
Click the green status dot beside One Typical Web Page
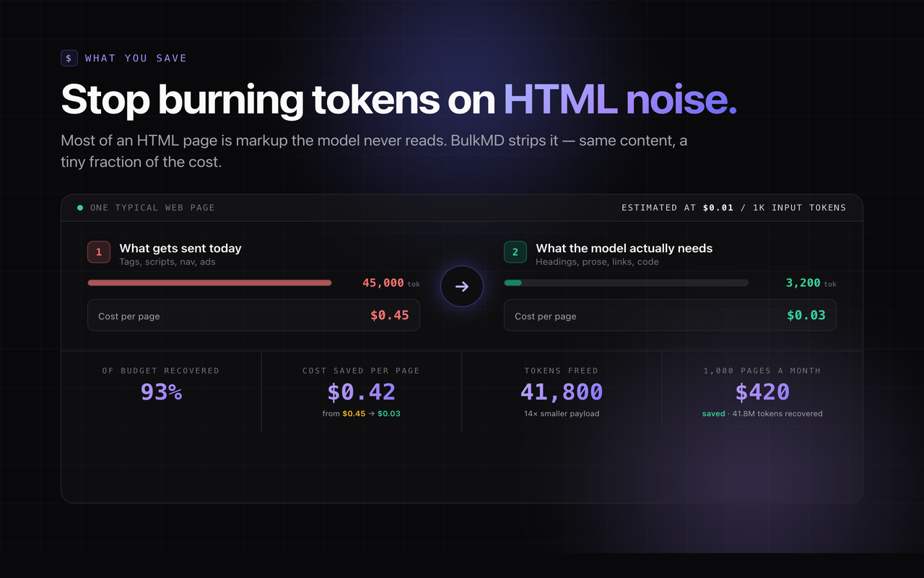(x=80, y=207)
